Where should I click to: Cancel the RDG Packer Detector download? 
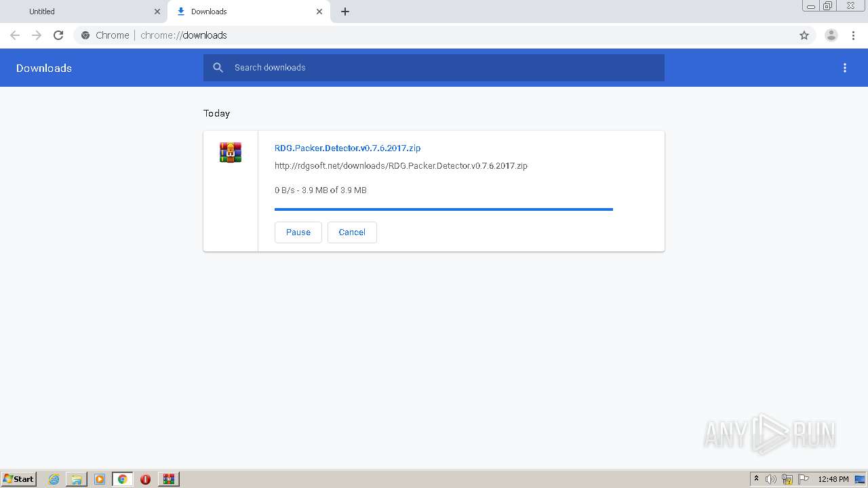[352, 232]
